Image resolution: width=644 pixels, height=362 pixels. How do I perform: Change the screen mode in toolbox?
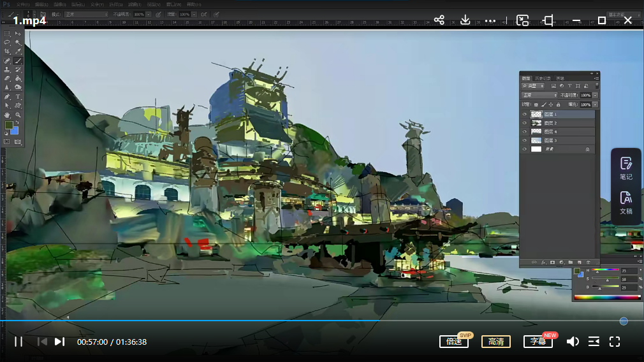pos(18,141)
